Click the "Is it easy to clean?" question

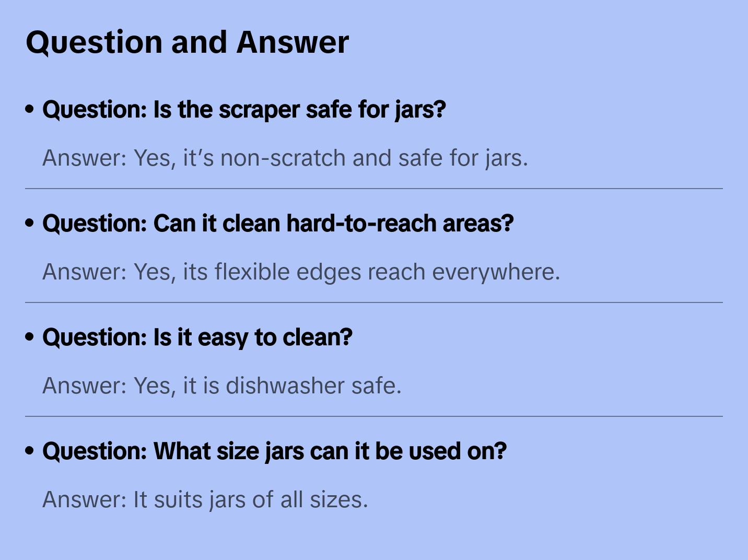pyautogui.click(x=197, y=337)
